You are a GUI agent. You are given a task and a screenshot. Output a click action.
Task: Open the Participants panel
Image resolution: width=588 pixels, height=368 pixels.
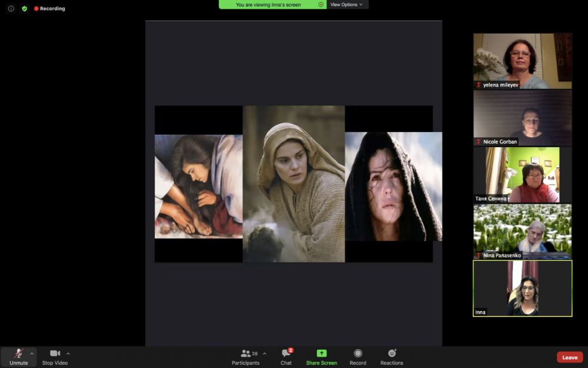pos(246,357)
